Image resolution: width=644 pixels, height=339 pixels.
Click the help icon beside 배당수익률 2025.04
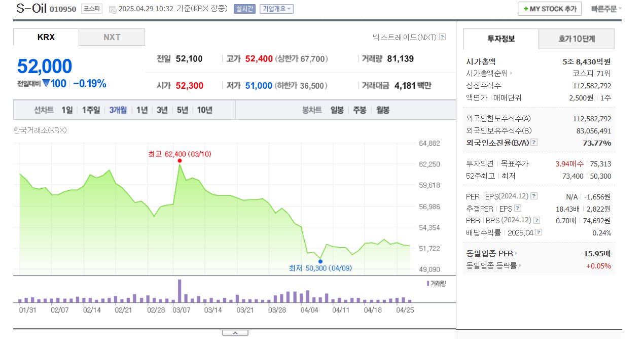[539, 232]
